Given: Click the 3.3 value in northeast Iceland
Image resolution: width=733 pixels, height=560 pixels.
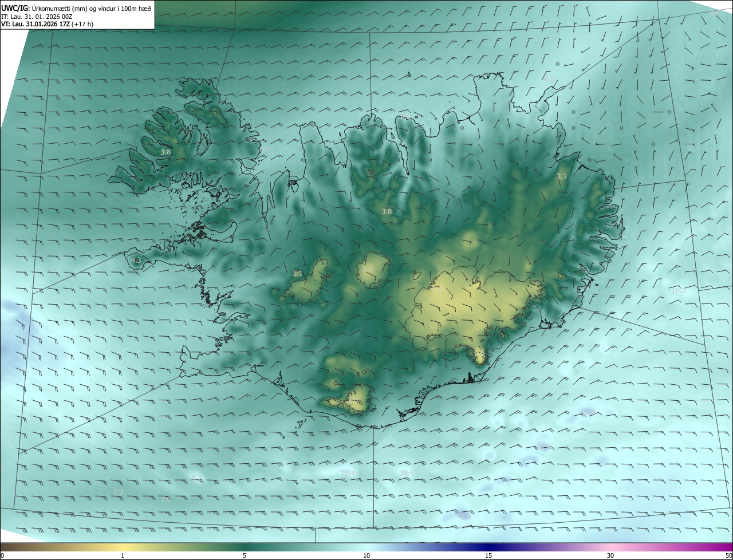Looking at the screenshot, I should coord(562,176).
